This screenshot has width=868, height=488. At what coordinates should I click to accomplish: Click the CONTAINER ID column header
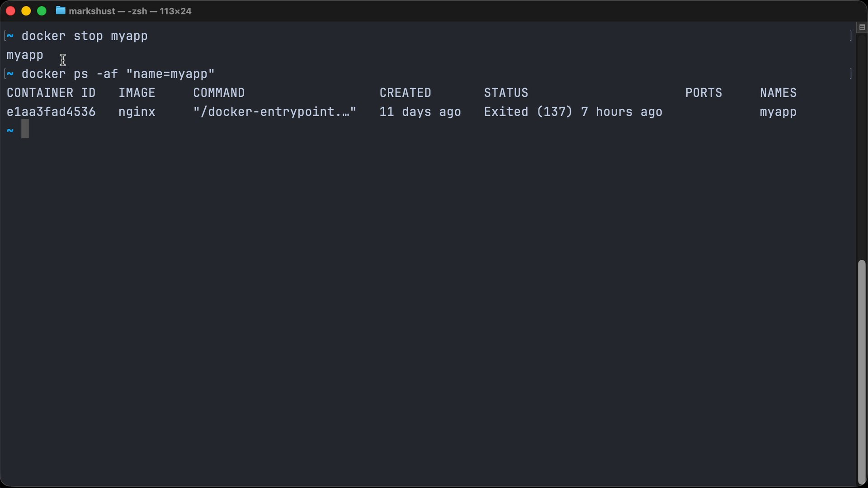click(51, 93)
